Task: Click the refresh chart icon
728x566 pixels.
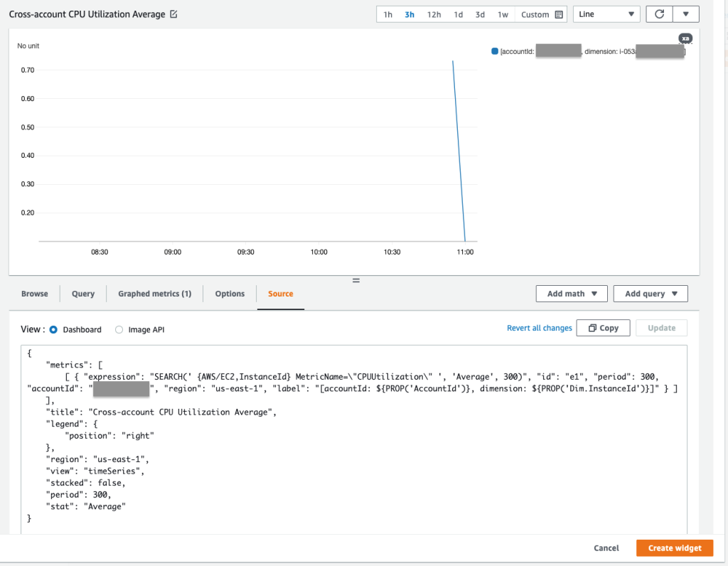Action: [658, 14]
